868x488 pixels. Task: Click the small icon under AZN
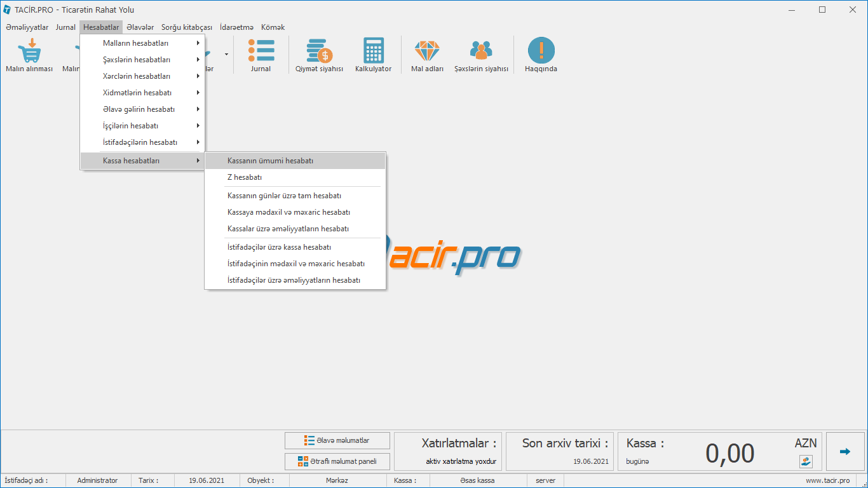[x=806, y=461]
